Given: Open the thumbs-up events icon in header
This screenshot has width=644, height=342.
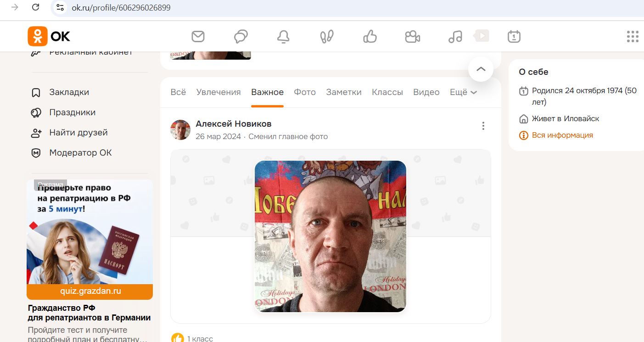Looking at the screenshot, I should click(x=370, y=36).
